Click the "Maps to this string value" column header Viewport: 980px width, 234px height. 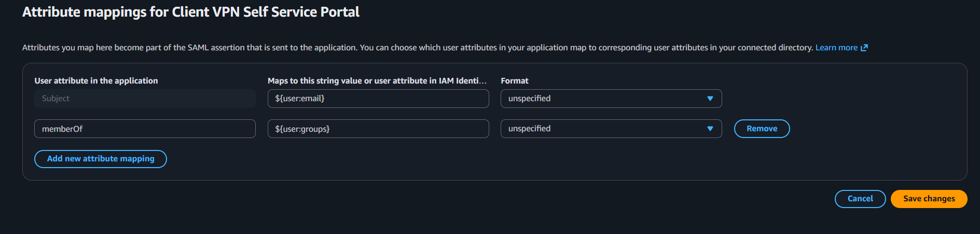click(377, 81)
